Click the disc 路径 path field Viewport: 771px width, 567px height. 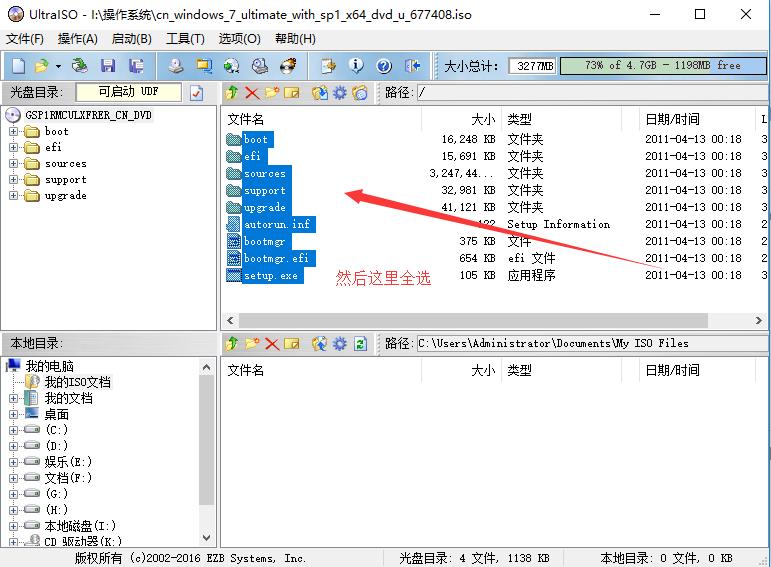pos(592,92)
